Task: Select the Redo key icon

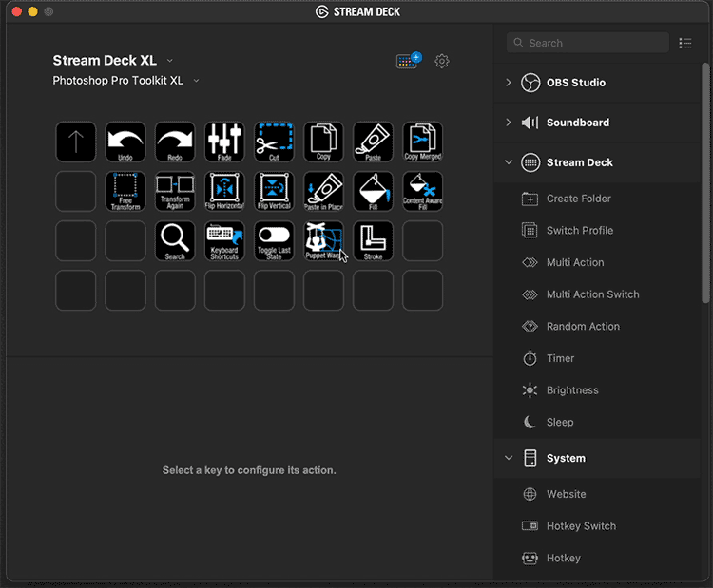Action: point(175,142)
